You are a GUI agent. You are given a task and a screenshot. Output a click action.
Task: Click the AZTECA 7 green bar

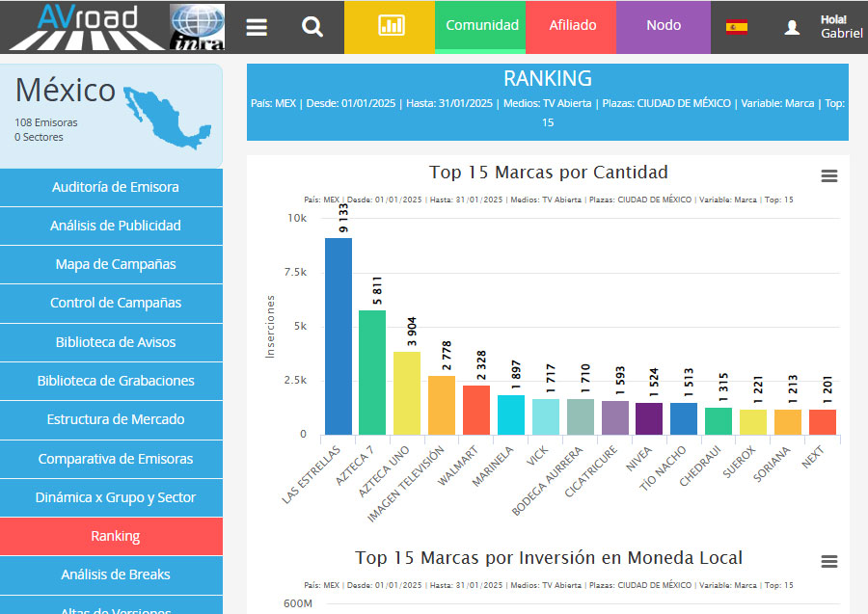click(372, 372)
